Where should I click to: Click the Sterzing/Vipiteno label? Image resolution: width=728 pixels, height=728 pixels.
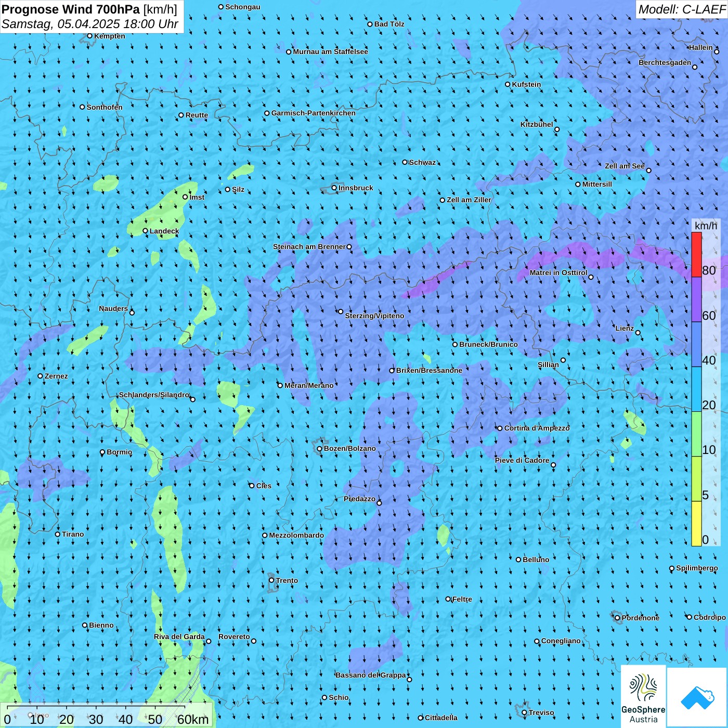[374, 316]
